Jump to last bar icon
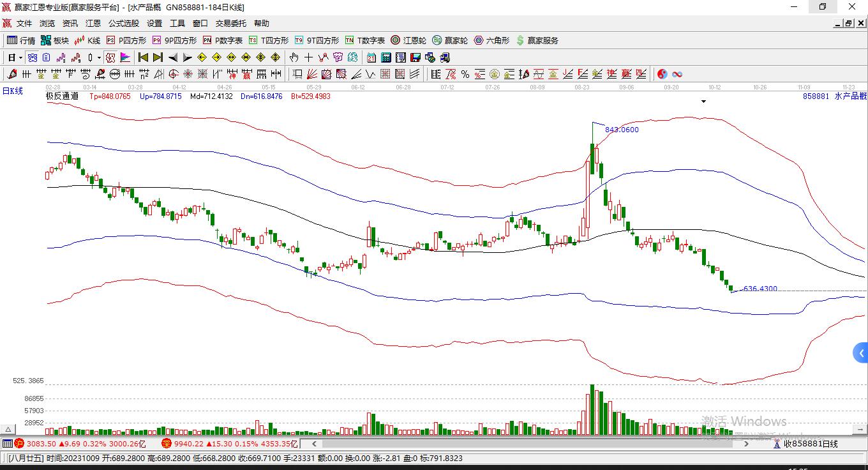This screenshot has width=868, height=470. point(158,57)
